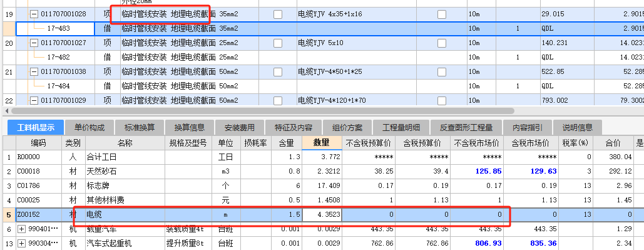Open the 单价构成 tab

pos(89,127)
